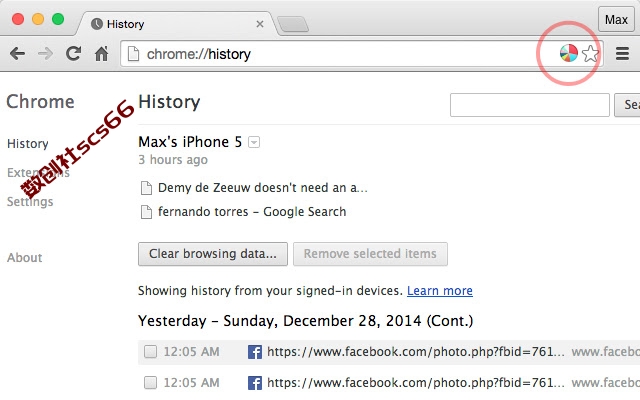Check the second 12:05 AM history entry
Viewport: 640px width, 400px height.
pyautogui.click(x=150, y=382)
